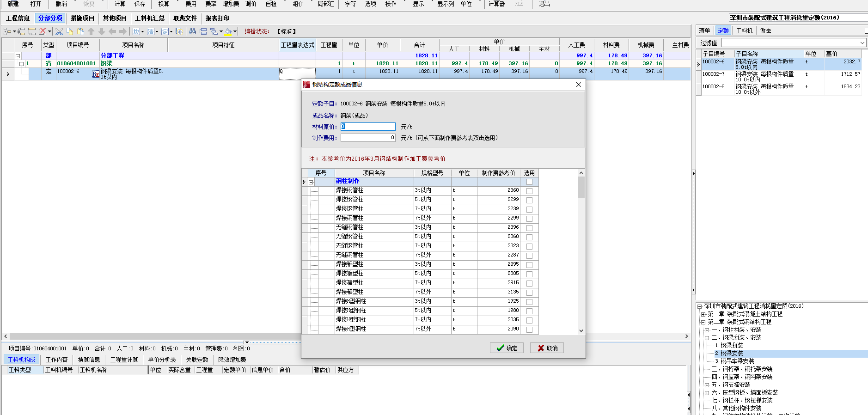Click 确定 button in dialog

point(507,348)
